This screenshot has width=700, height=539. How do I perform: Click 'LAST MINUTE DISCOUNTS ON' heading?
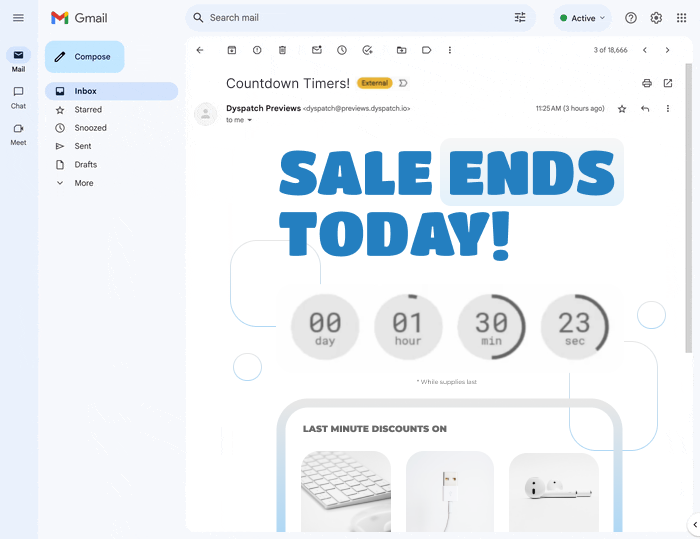(375, 429)
